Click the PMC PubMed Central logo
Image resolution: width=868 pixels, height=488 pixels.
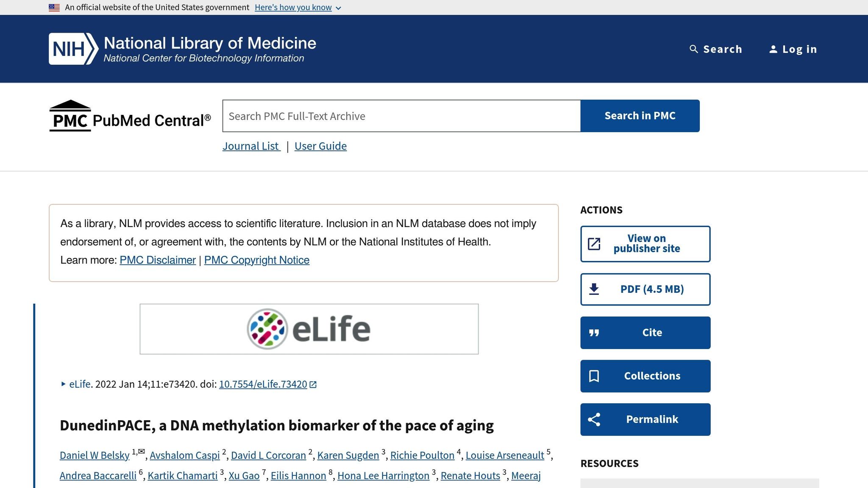(x=130, y=116)
